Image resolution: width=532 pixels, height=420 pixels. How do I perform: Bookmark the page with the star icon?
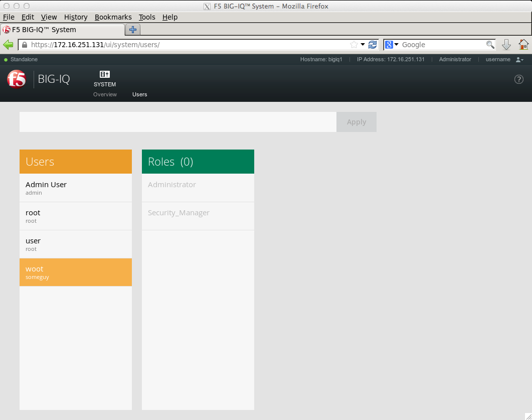pyautogui.click(x=354, y=45)
